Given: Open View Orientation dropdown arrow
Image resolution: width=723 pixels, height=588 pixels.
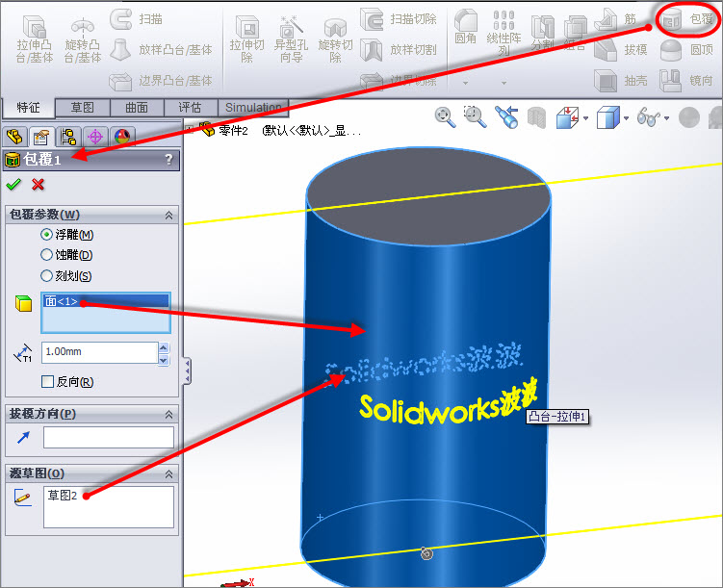Looking at the screenshot, I should (x=586, y=118).
